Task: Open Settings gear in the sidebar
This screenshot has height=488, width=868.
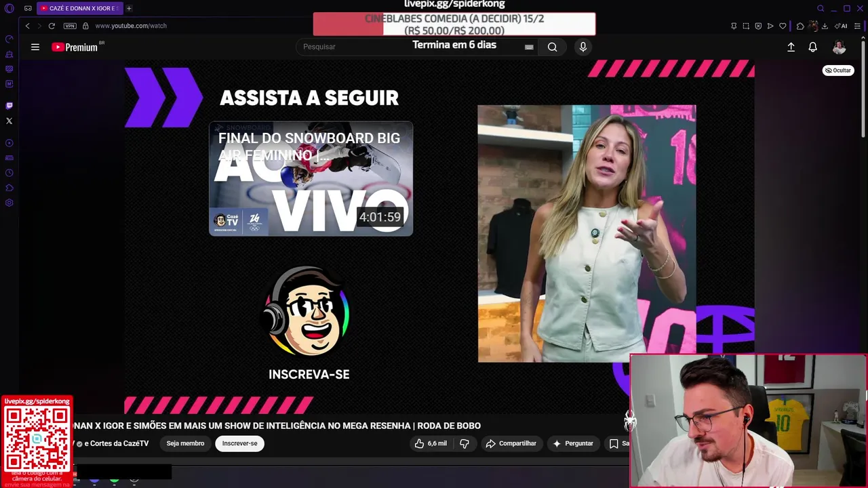Action: pyautogui.click(x=9, y=203)
